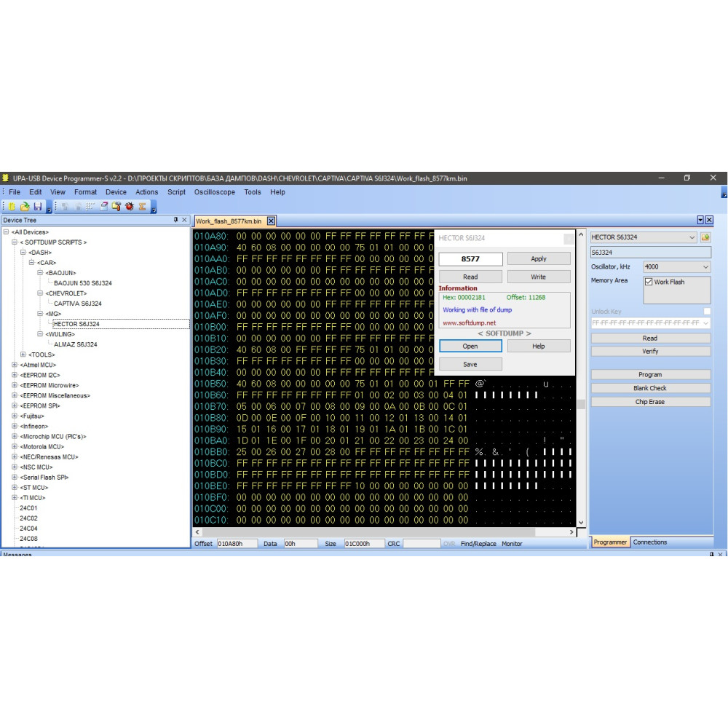Click the Program button
The width and height of the screenshot is (728, 728).
click(x=650, y=375)
